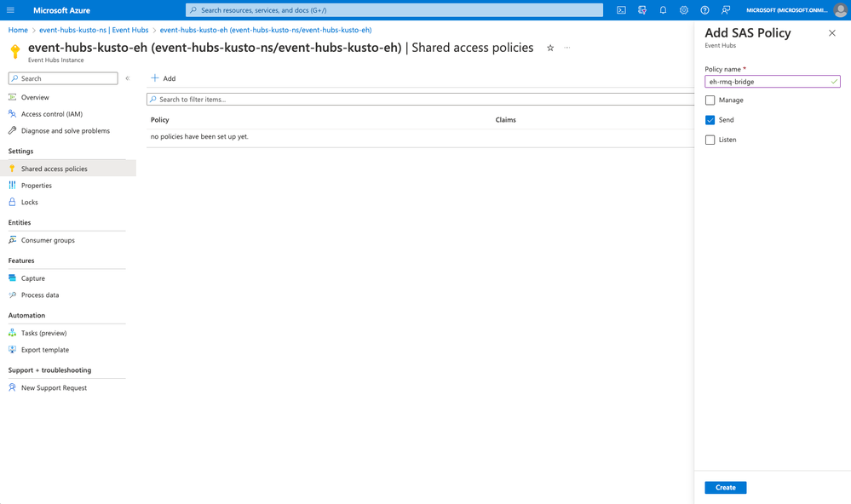
Task: Click the Microsoft Azure logo text
Action: click(61, 10)
